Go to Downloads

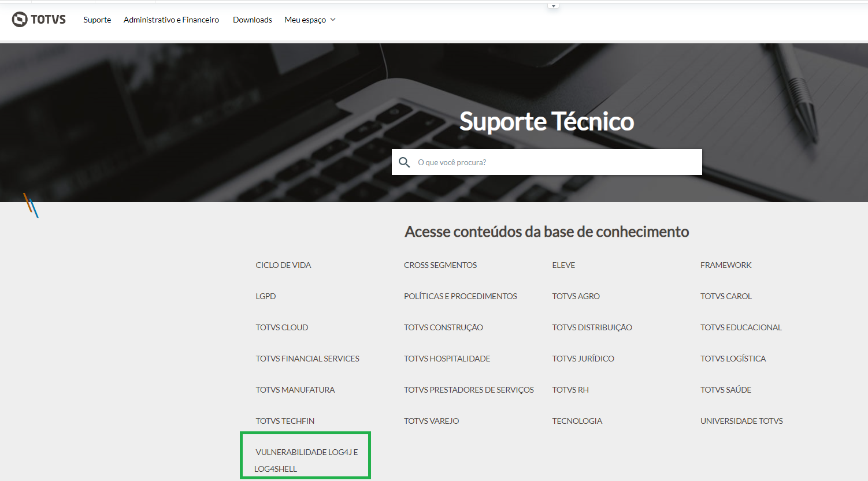(x=253, y=20)
